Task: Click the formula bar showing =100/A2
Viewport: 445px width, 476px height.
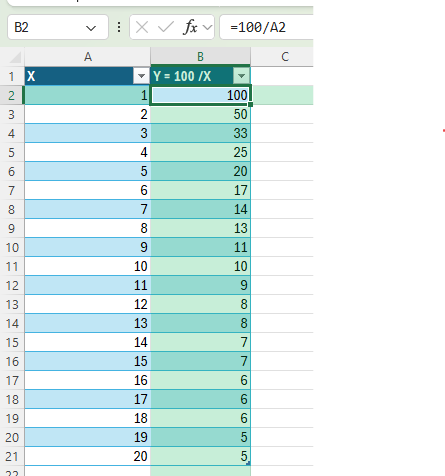Action: pos(267,27)
